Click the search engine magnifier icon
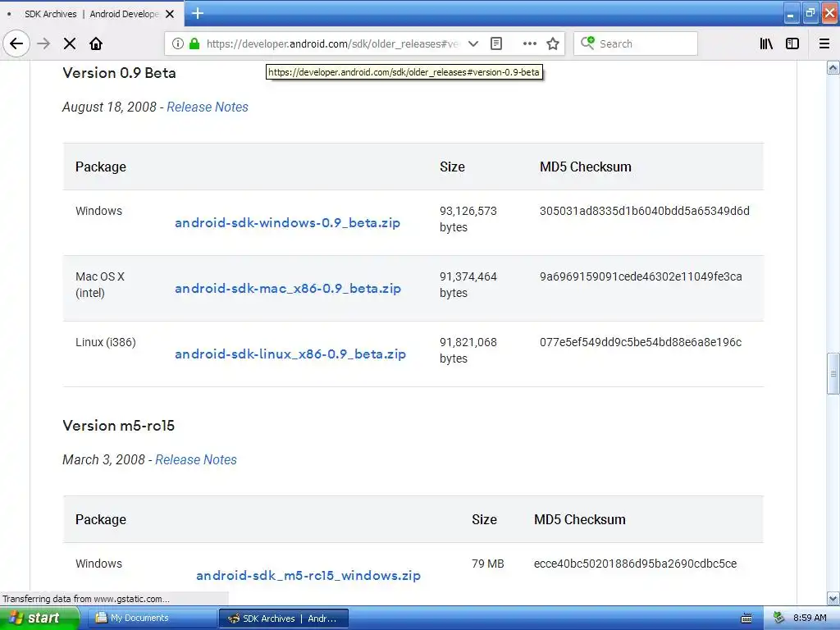This screenshot has width=840, height=630. point(587,43)
